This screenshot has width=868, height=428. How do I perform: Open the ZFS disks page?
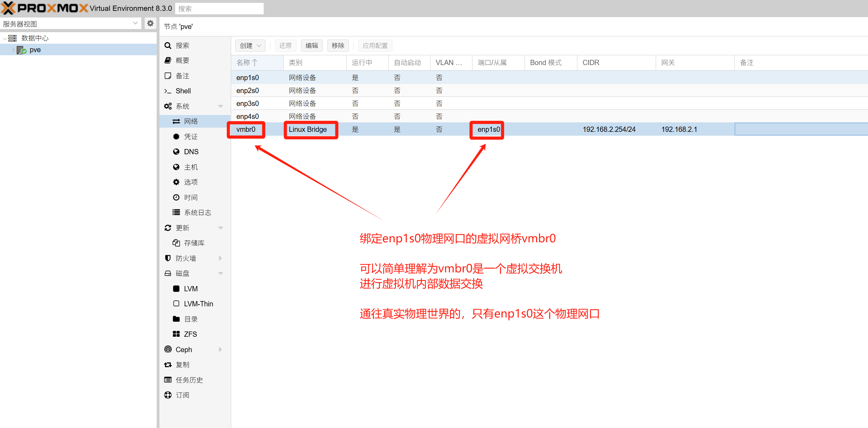(x=190, y=334)
